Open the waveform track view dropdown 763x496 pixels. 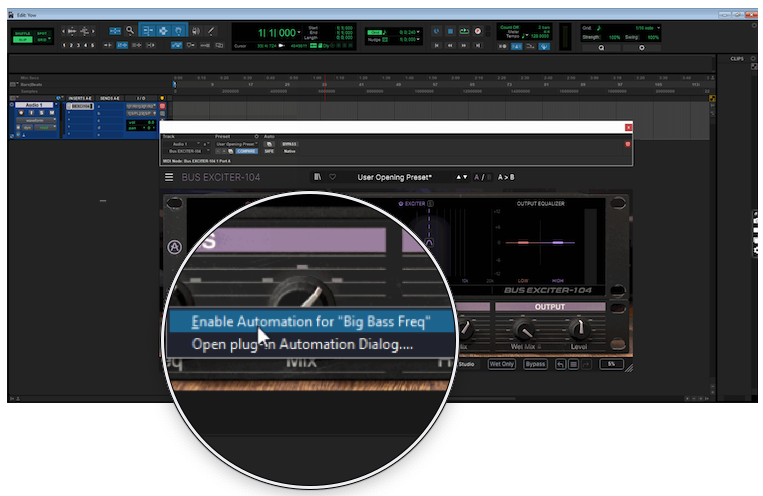[36, 120]
